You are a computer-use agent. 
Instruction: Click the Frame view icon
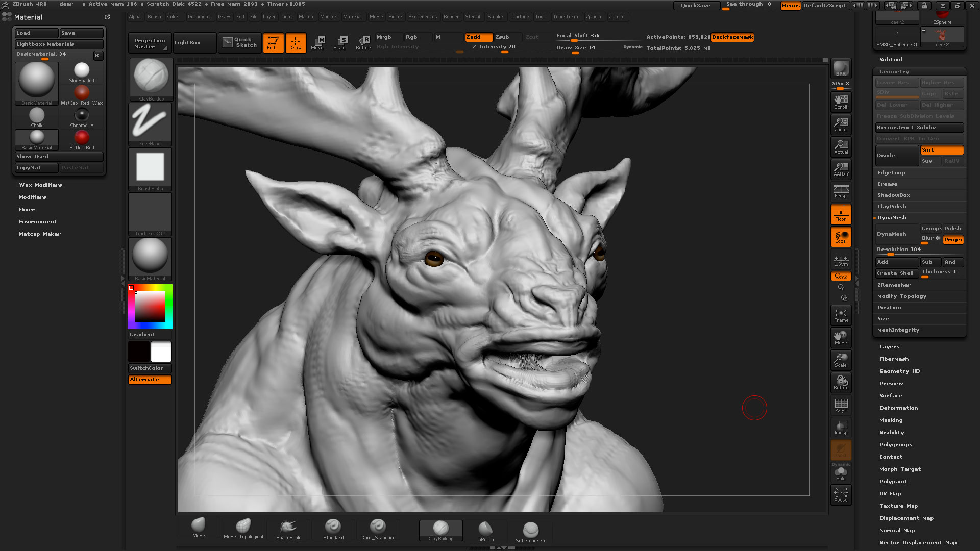coord(841,315)
